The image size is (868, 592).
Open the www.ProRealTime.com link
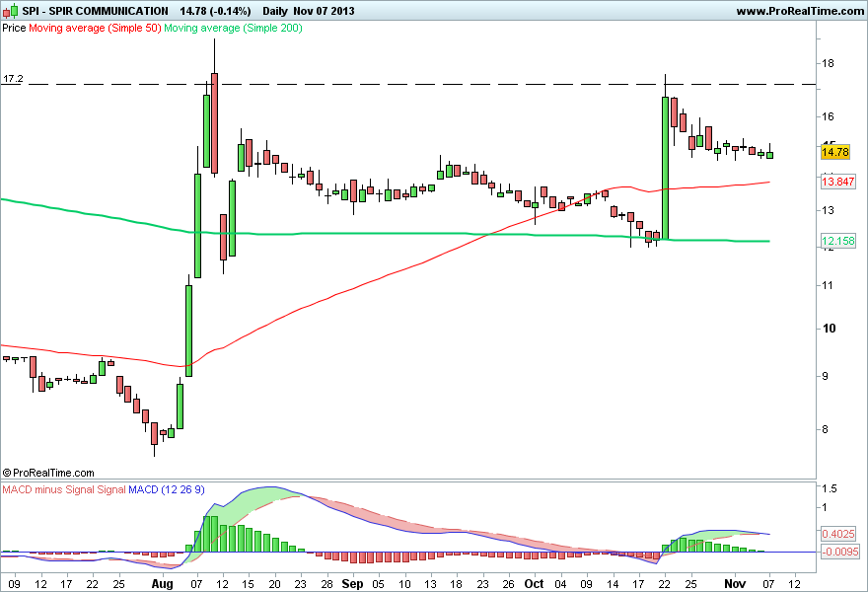(x=800, y=11)
